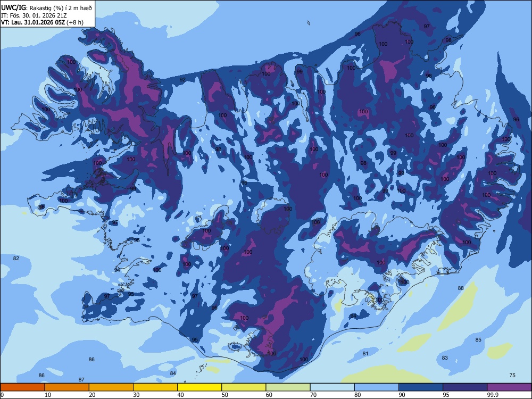Image resolution: width=532 pixels, height=399 pixels.
Task: Click the '88' humidity value on the map
Action: (x=461, y=288)
